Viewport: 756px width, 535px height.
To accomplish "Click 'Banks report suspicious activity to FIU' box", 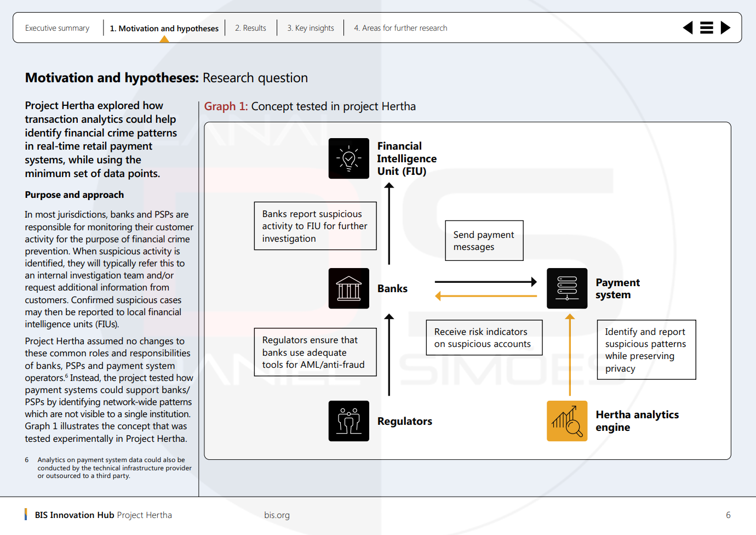I will tap(315, 226).
